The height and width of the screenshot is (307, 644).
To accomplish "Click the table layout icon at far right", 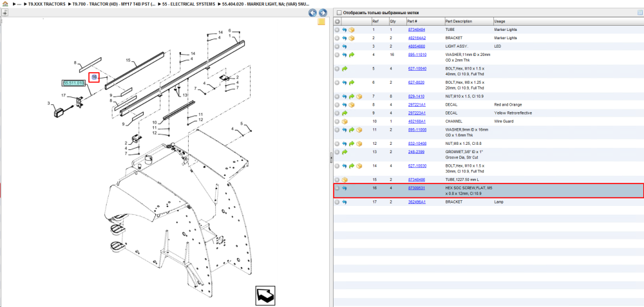I will (x=639, y=13).
